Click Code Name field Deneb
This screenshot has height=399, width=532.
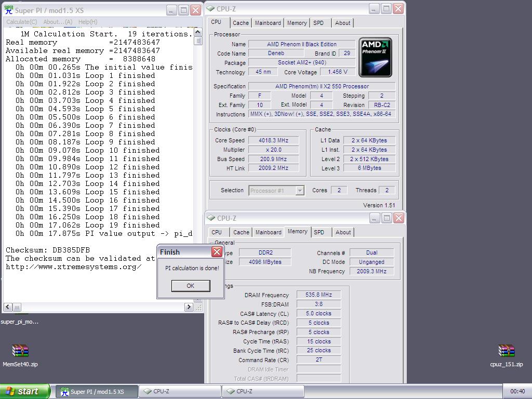(x=276, y=54)
